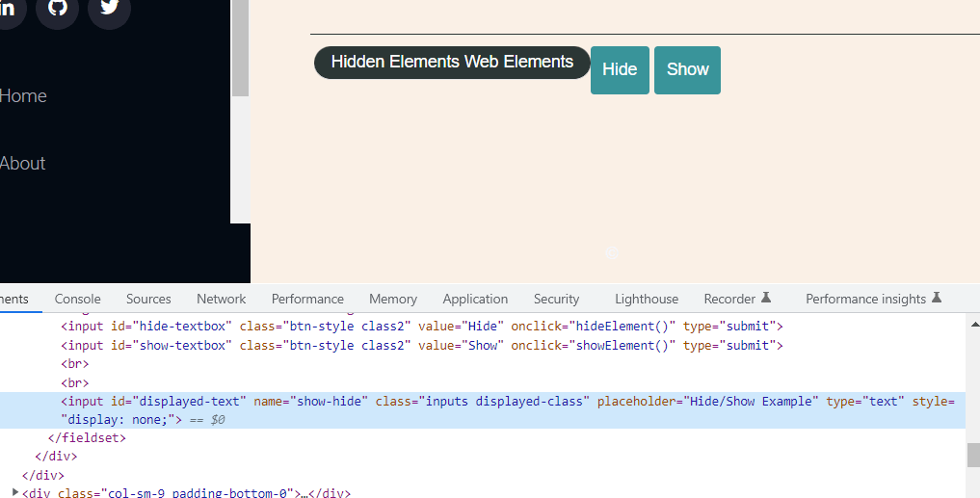Image resolution: width=980 pixels, height=498 pixels.
Task: Click the flask icon beside Recorder
Action: point(766,299)
